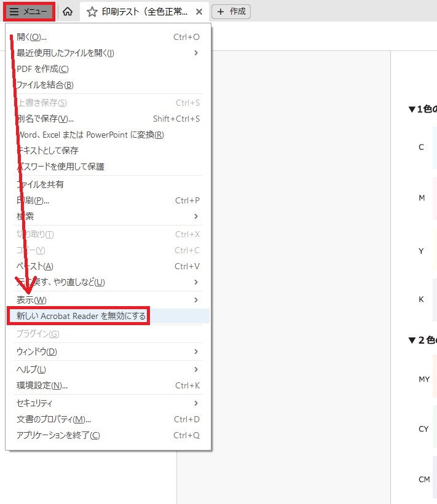Open the 印刷(P)... print dialog
This screenshot has height=504, width=437.
coord(33,200)
